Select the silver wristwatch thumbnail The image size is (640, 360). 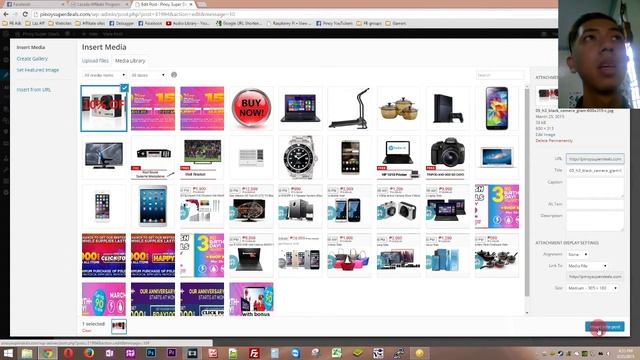(300, 157)
